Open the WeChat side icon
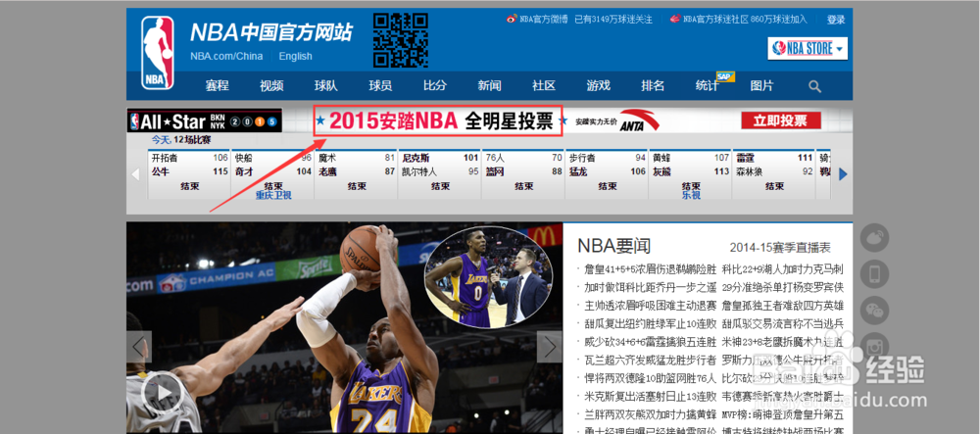980x434 pixels. point(875,310)
